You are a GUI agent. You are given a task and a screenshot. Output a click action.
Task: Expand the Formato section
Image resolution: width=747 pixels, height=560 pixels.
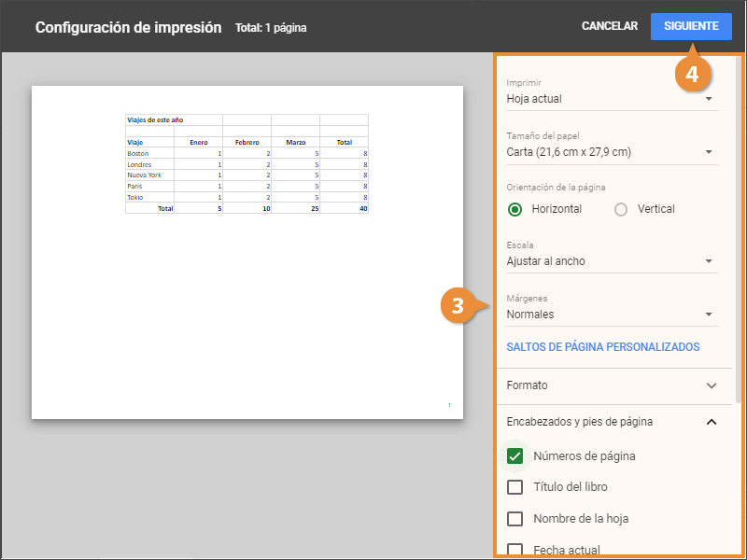pyautogui.click(x=611, y=385)
